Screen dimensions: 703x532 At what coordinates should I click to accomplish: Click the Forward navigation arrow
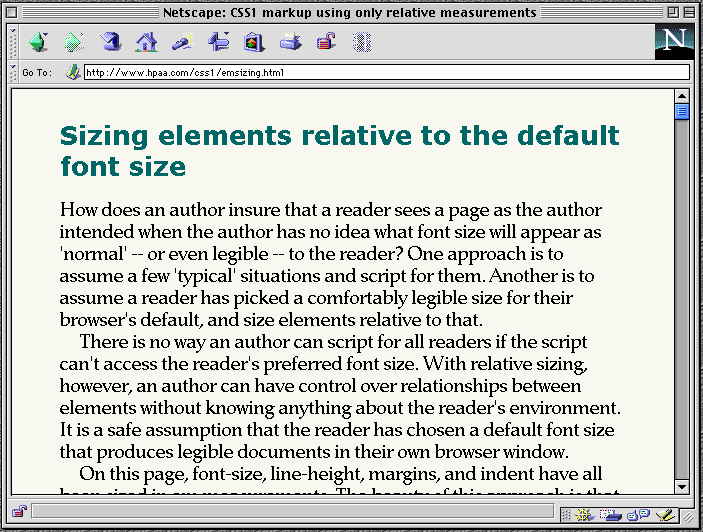click(74, 42)
